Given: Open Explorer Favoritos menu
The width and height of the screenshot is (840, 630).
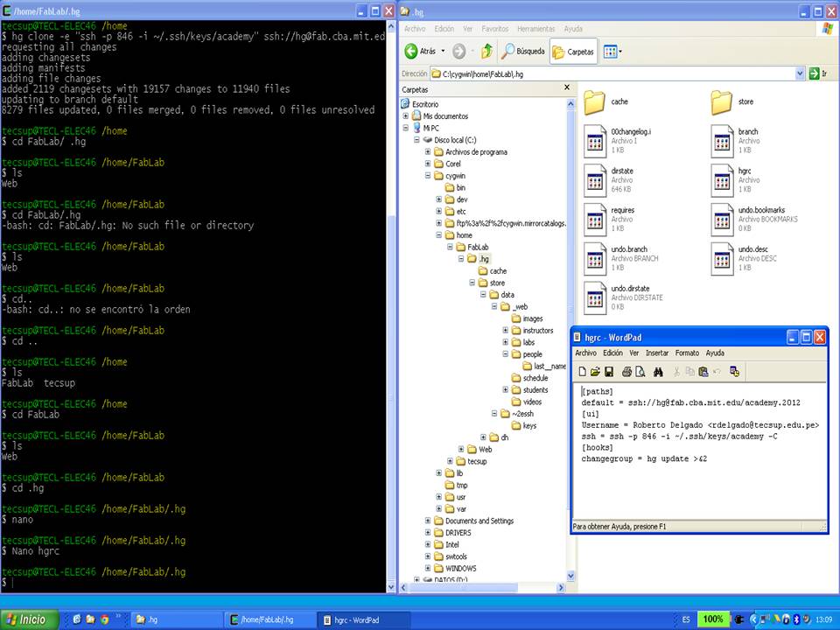Looking at the screenshot, I should coord(495,29).
